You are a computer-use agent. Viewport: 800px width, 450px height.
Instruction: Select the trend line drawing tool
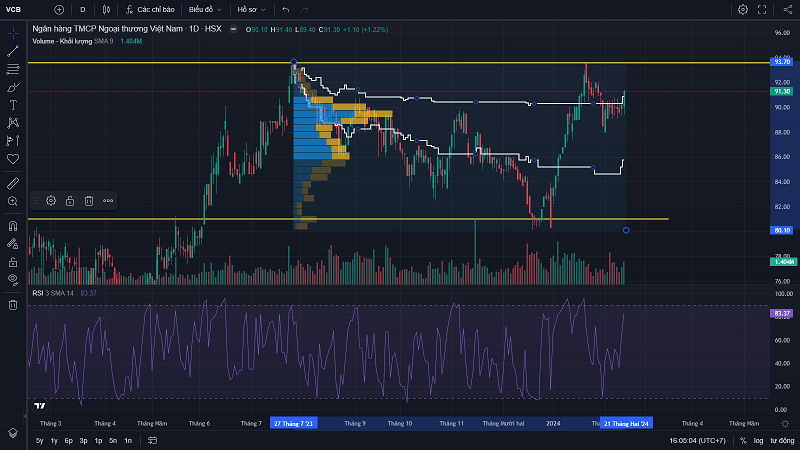click(13, 51)
